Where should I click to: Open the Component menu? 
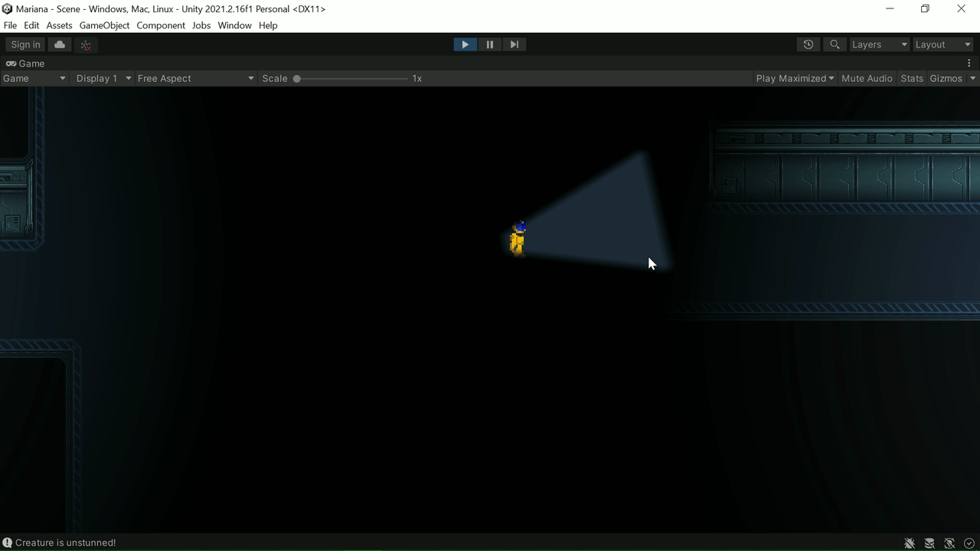161,25
